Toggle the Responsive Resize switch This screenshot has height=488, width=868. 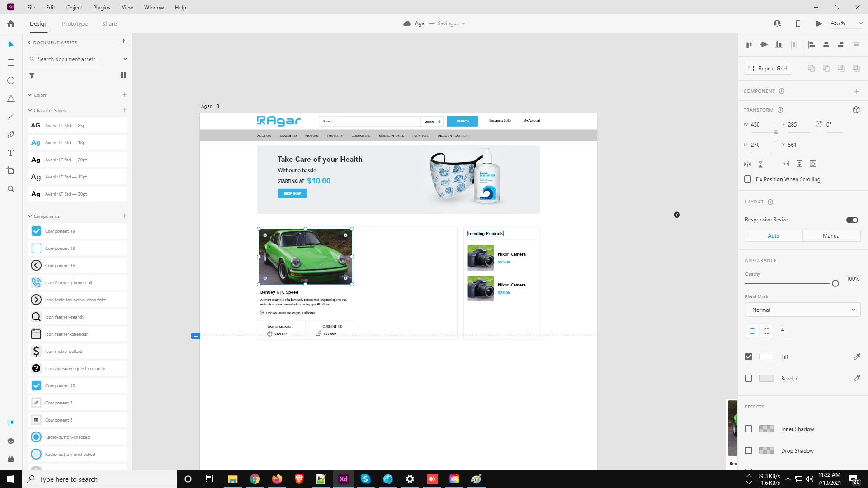[x=852, y=220]
